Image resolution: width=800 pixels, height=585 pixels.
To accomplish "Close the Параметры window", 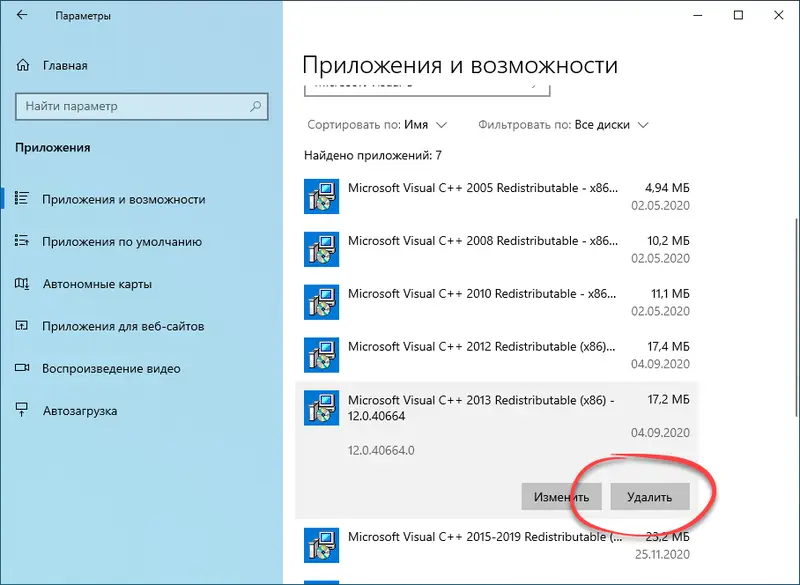I will pyautogui.click(x=779, y=15).
